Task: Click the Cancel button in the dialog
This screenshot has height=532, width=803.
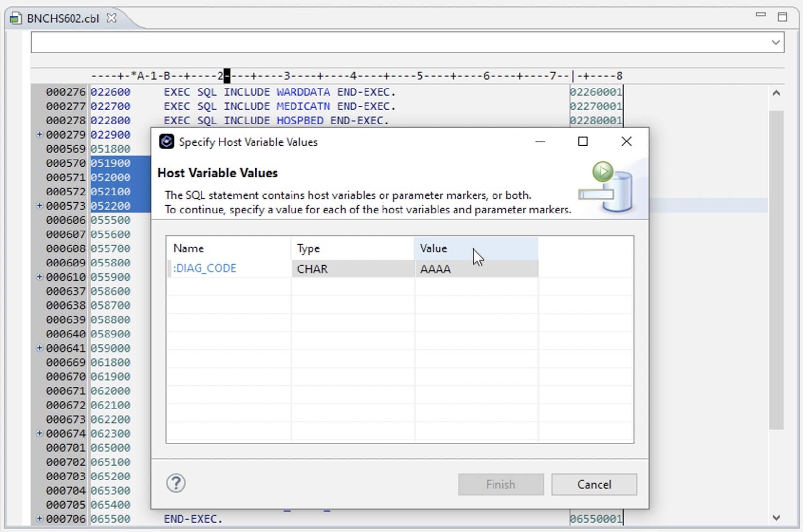Action: coord(594,484)
